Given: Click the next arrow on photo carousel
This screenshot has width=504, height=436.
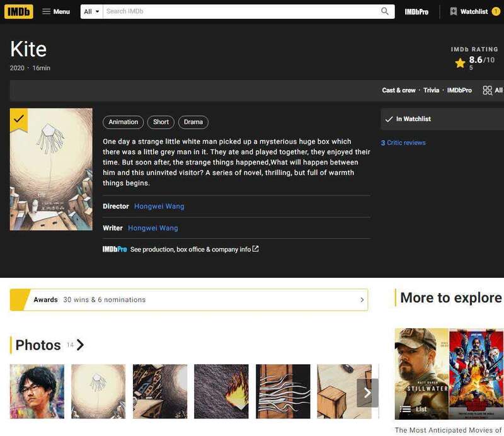Looking at the screenshot, I should [x=367, y=393].
